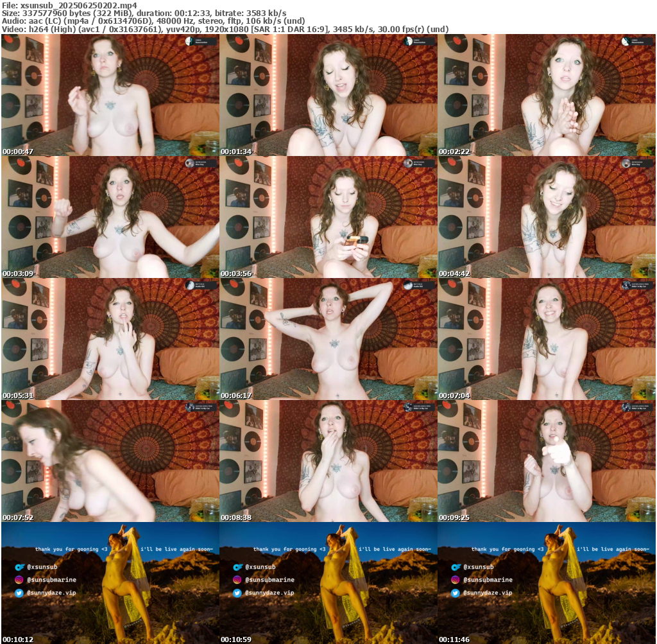Open the frame stamped 00:09:25
This screenshot has width=657, height=644.
tap(547, 461)
